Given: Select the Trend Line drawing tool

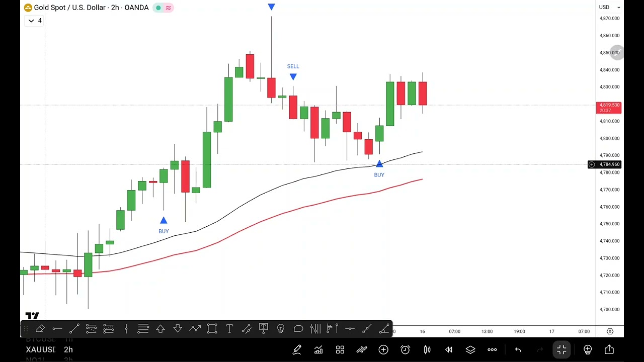Looking at the screenshot, I should pos(74,329).
